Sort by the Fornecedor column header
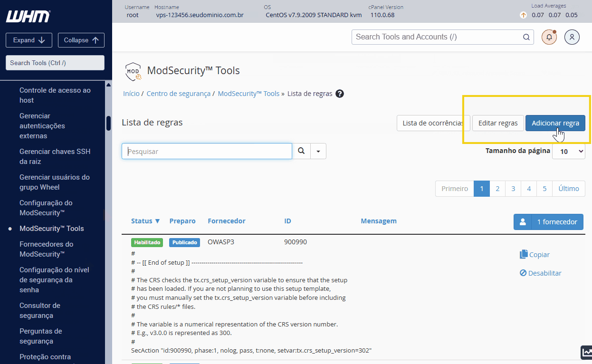 [227, 221]
